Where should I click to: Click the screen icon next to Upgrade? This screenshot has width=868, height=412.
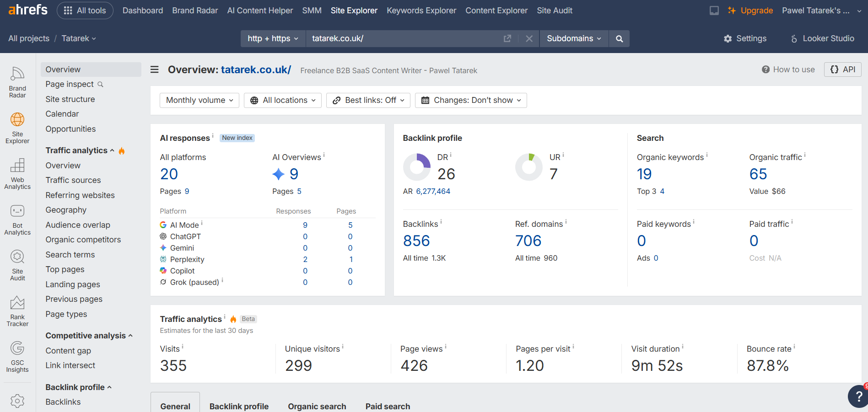tap(714, 11)
